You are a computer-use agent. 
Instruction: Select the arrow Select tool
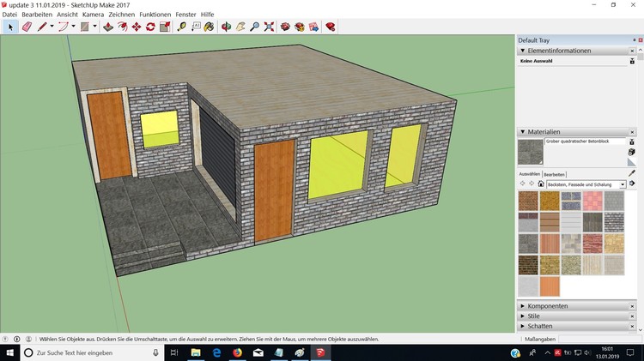pos(10,27)
